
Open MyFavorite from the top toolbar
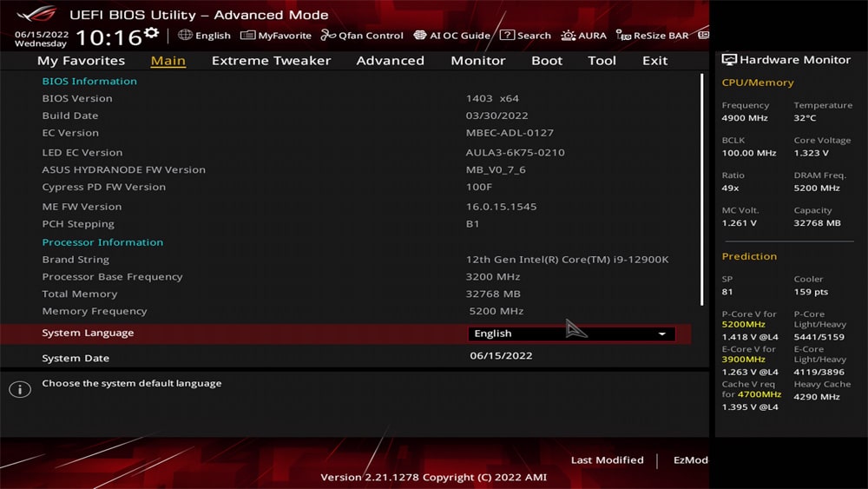[x=276, y=36]
